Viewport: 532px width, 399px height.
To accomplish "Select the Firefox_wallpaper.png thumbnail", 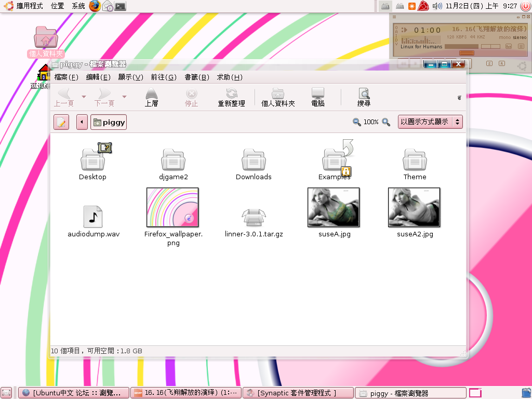I will pyautogui.click(x=172, y=207).
